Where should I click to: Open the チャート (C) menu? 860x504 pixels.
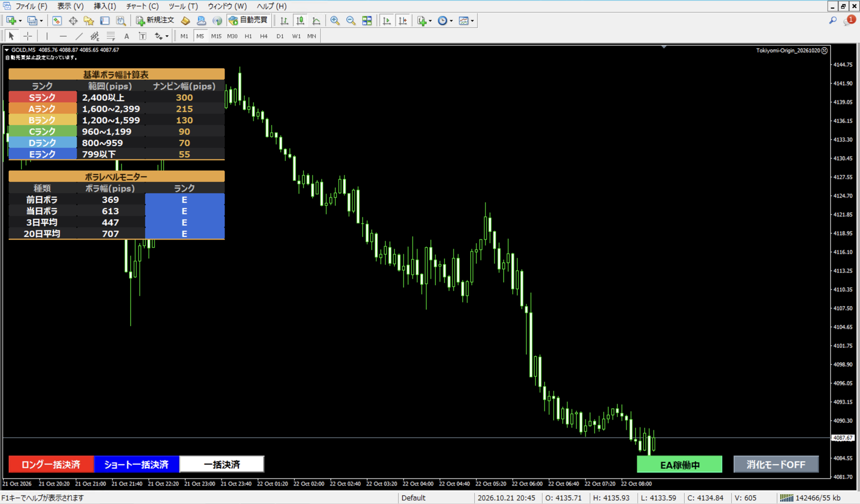142,6
